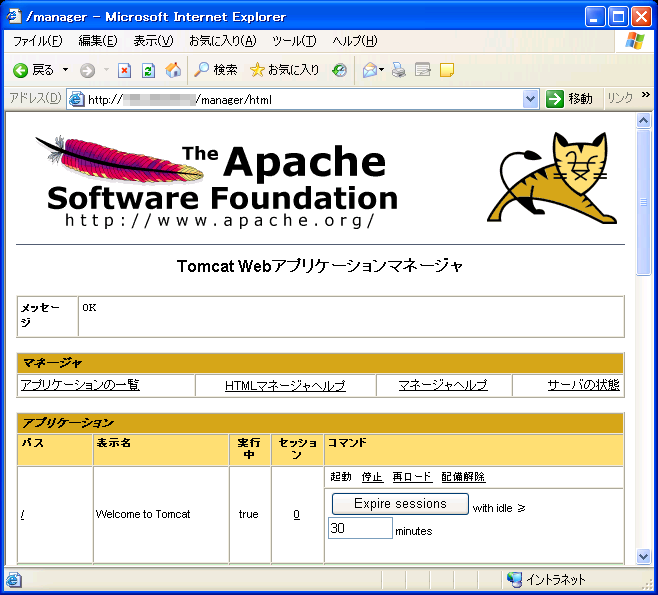Click the grey forward navigation arrow
The height and width of the screenshot is (595, 658).
tap(87, 70)
